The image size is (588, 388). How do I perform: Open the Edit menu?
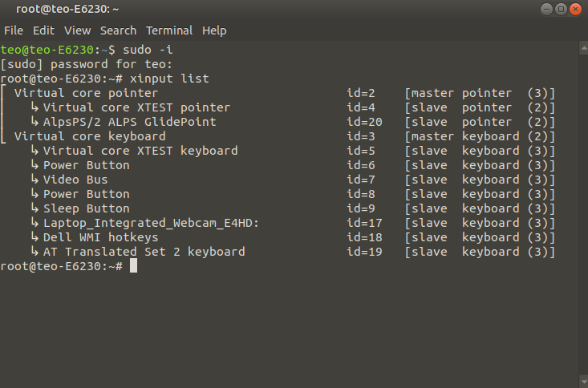[43, 30]
